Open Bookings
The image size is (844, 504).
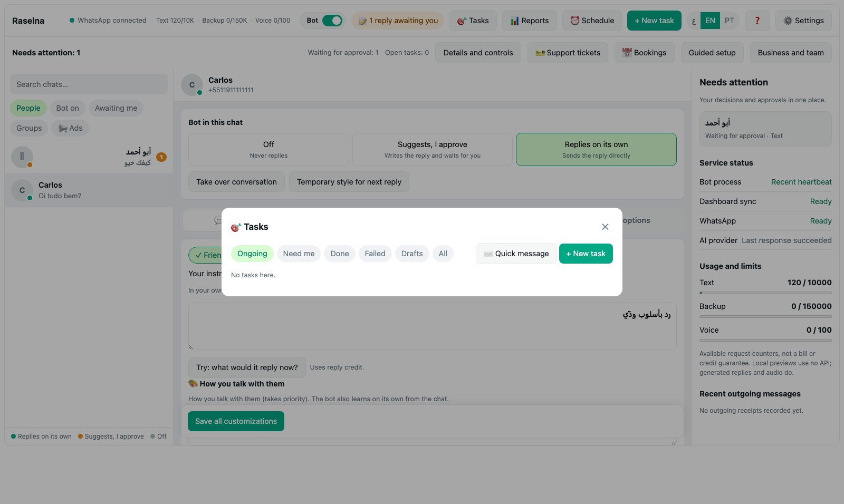(x=644, y=53)
